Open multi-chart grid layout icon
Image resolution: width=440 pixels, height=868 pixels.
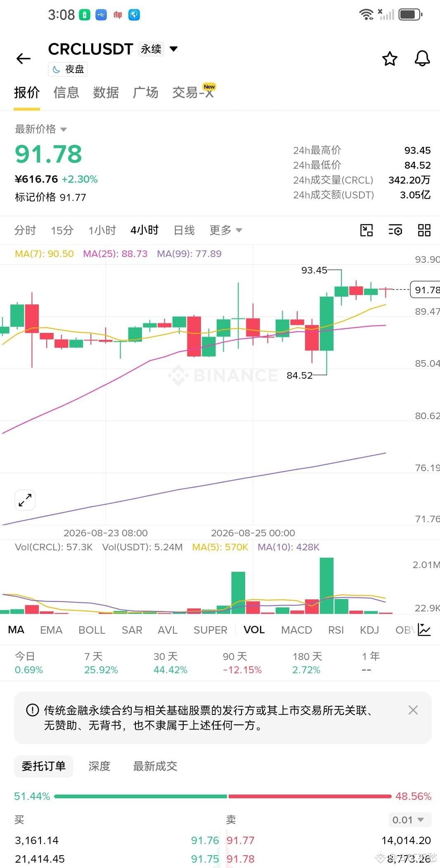click(x=424, y=230)
